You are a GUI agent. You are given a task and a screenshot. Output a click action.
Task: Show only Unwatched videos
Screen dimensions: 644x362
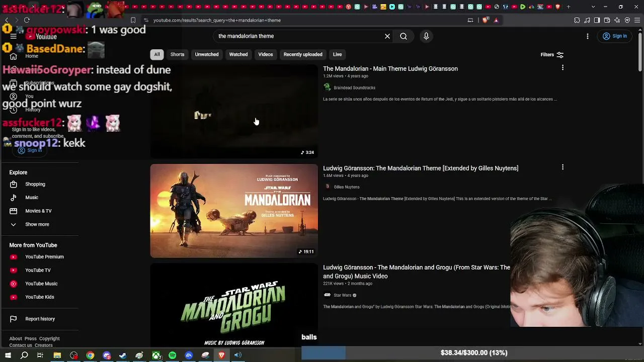point(207,54)
